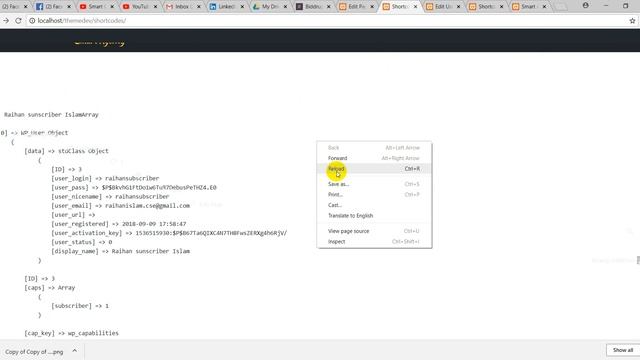Viewport: 640px width, 360px height.
Task: Switch to the Edit Po tab
Action: [x=356, y=7]
